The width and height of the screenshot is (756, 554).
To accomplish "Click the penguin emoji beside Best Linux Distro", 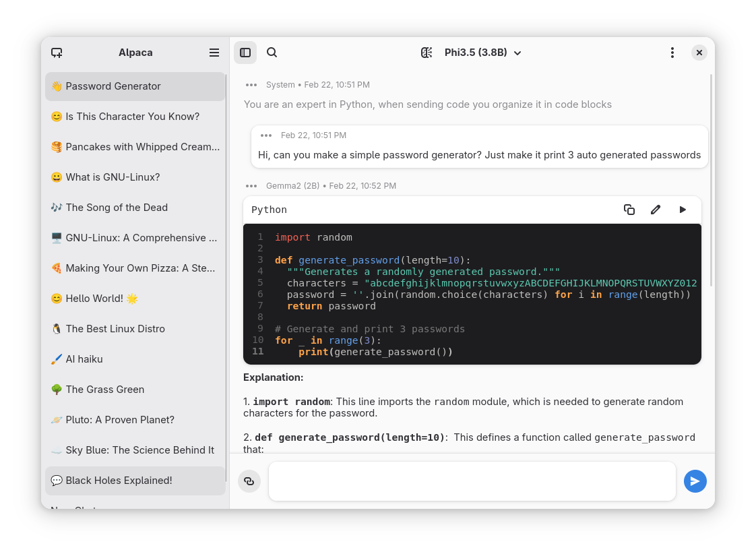I will [57, 330].
